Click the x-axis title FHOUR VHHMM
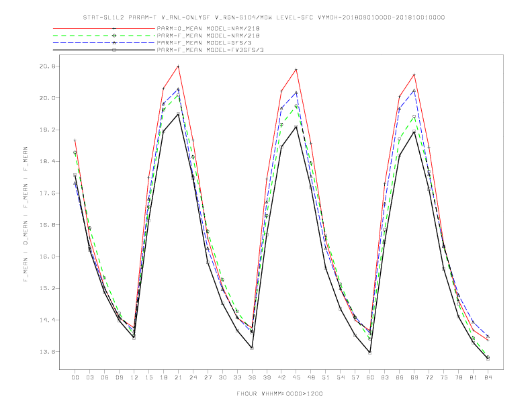The width and height of the screenshot is (532, 411). tap(279, 394)
